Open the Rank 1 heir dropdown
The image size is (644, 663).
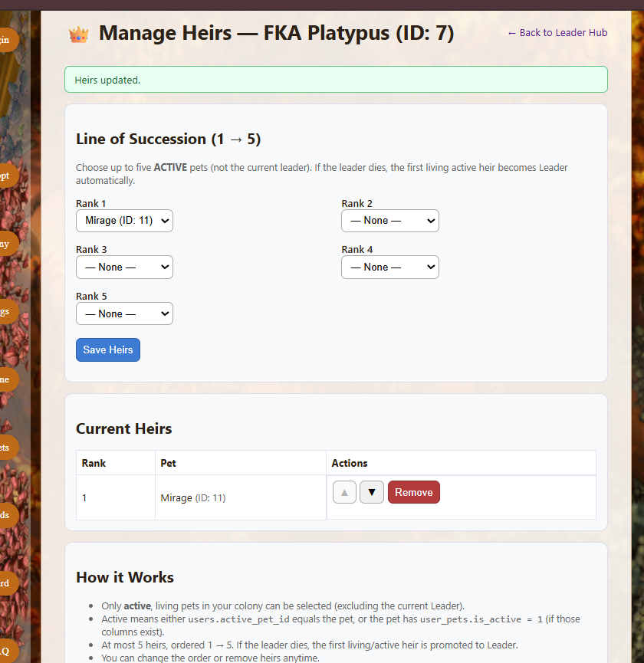[x=124, y=221]
